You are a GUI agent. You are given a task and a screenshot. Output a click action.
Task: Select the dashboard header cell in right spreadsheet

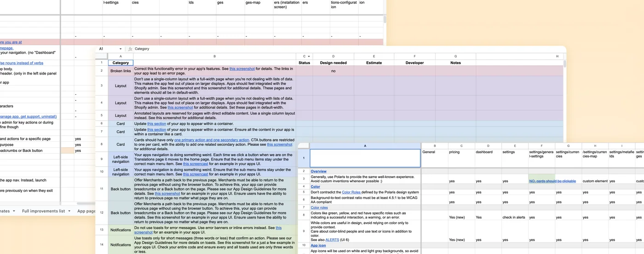tap(488, 158)
